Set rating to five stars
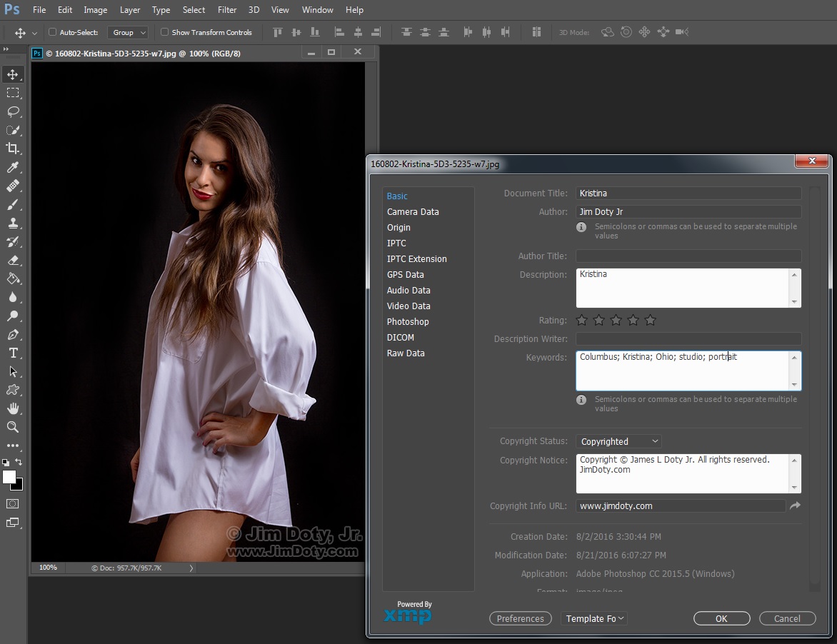This screenshot has height=644, width=837. 650,321
